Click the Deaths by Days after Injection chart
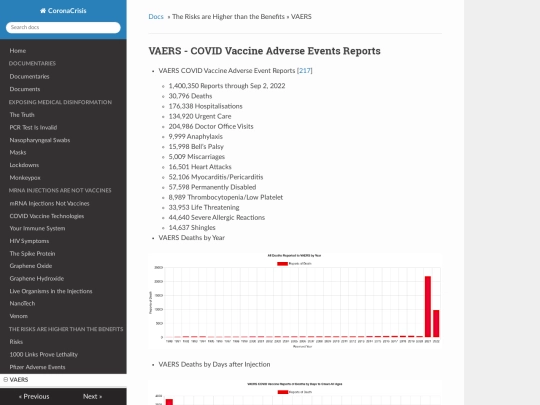 (295, 393)
